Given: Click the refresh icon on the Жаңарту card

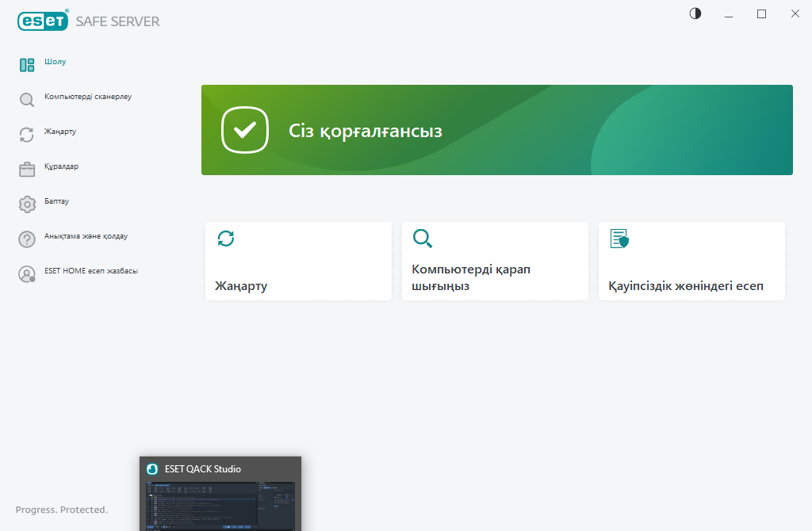Looking at the screenshot, I should pos(227,239).
